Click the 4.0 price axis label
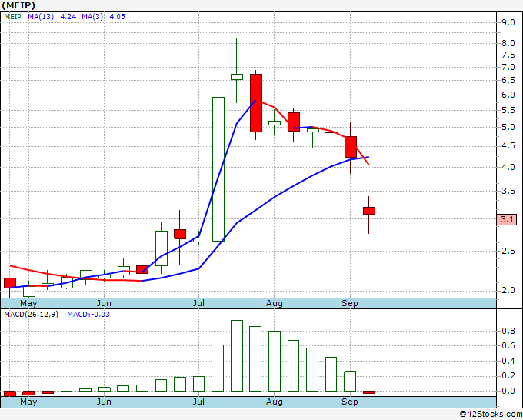This screenshot has width=523, height=420. 508,167
